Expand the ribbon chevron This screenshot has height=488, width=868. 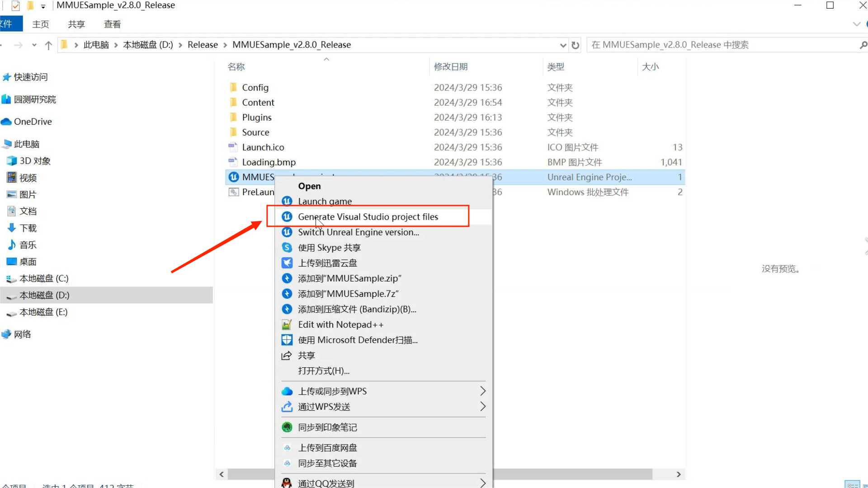click(x=857, y=24)
